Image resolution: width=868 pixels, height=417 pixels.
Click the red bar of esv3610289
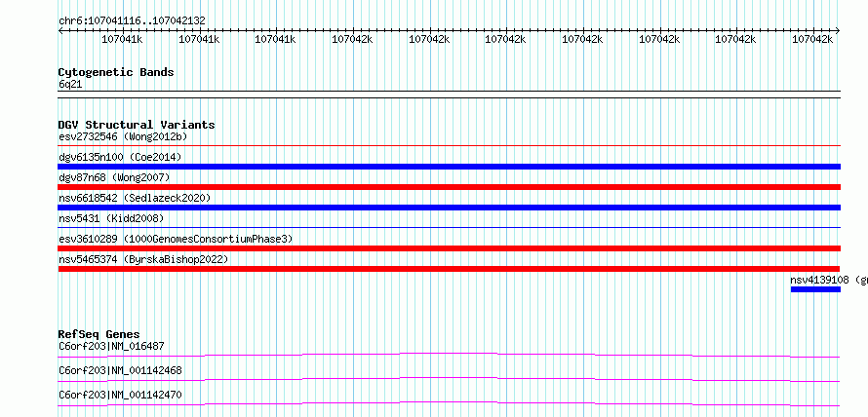(x=449, y=248)
